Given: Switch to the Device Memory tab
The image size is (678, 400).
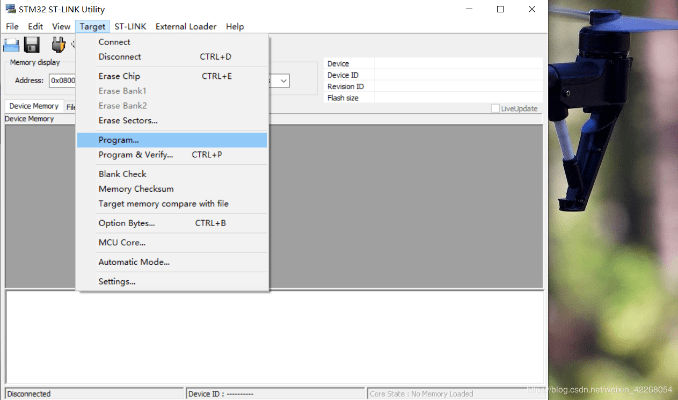Looking at the screenshot, I should 33,106.
